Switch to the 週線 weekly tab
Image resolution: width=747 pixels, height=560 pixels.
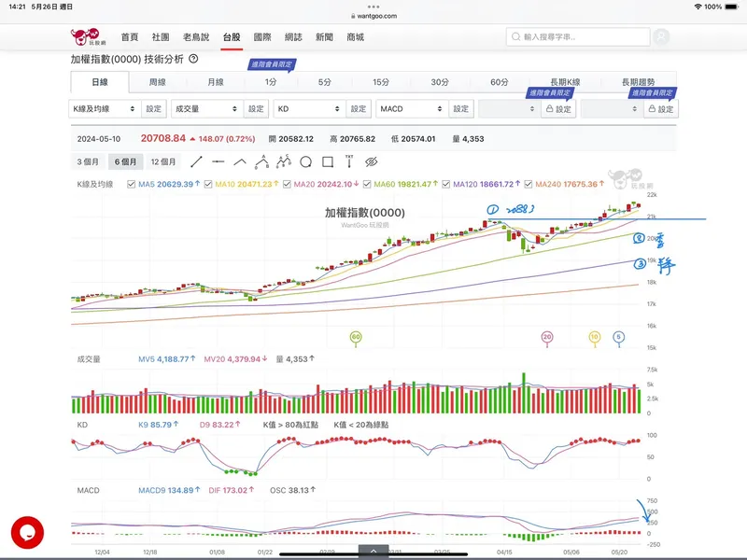157,82
